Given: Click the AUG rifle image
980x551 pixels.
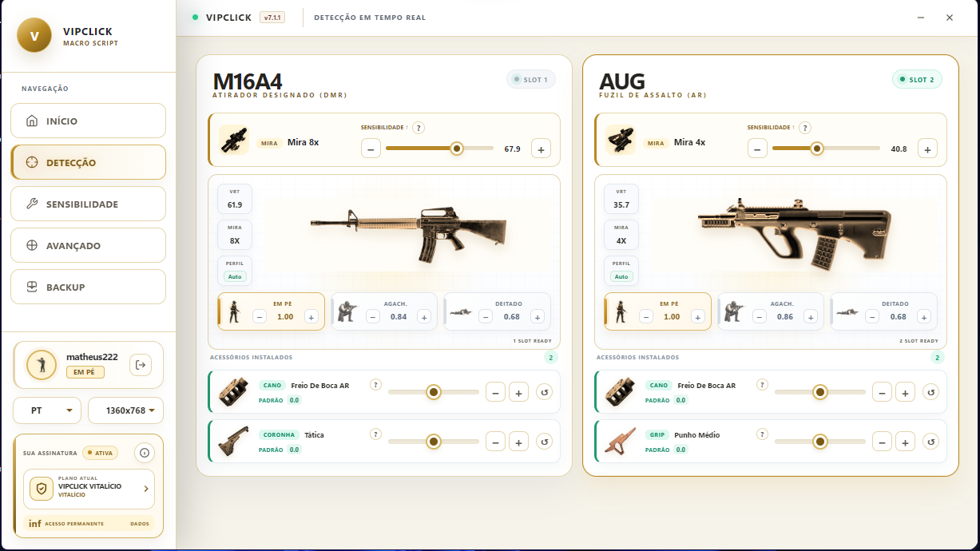Looking at the screenshot, I should click(795, 235).
